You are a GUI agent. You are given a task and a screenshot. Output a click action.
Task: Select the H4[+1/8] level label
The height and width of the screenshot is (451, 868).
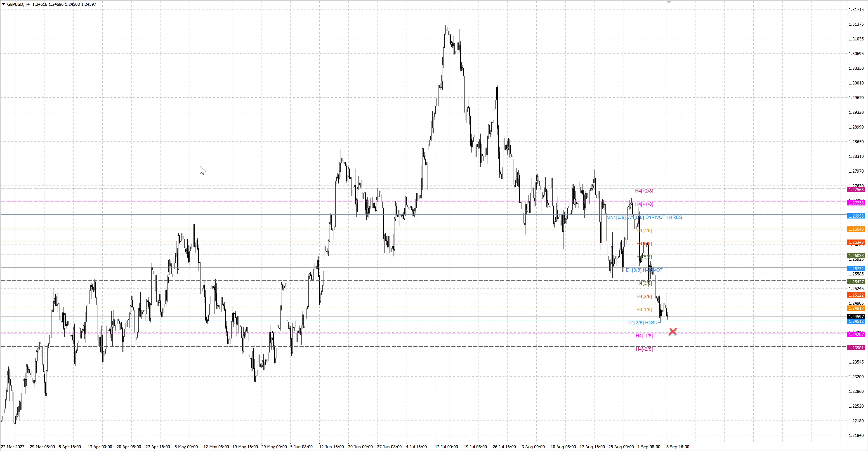tap(644, 204)
